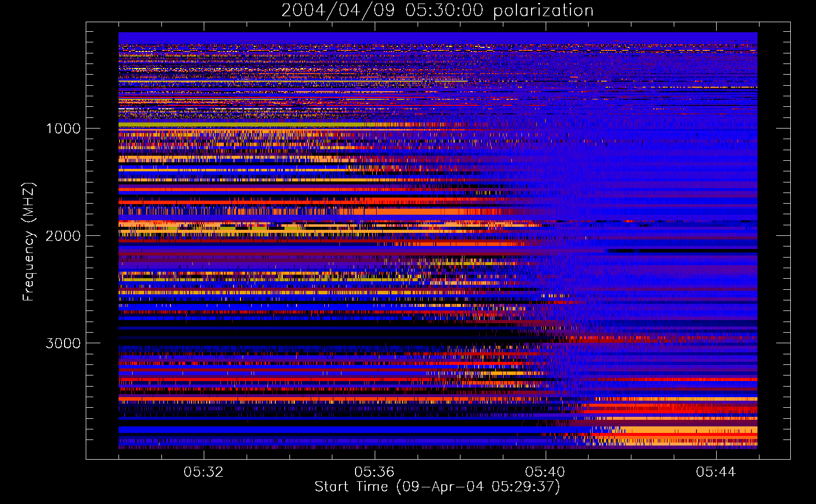The image size is (816, 504).
Task: Click the "Start Time (09-Apr-04 05:29:37)" label
Action: pyautogui.click(x=437, y=487)
